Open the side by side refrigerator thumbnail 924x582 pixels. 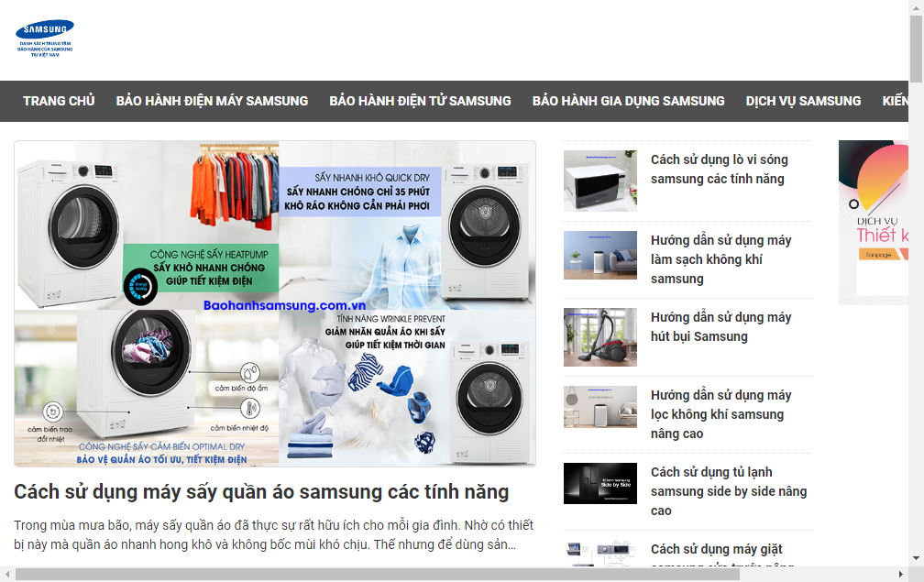(599, 484)
